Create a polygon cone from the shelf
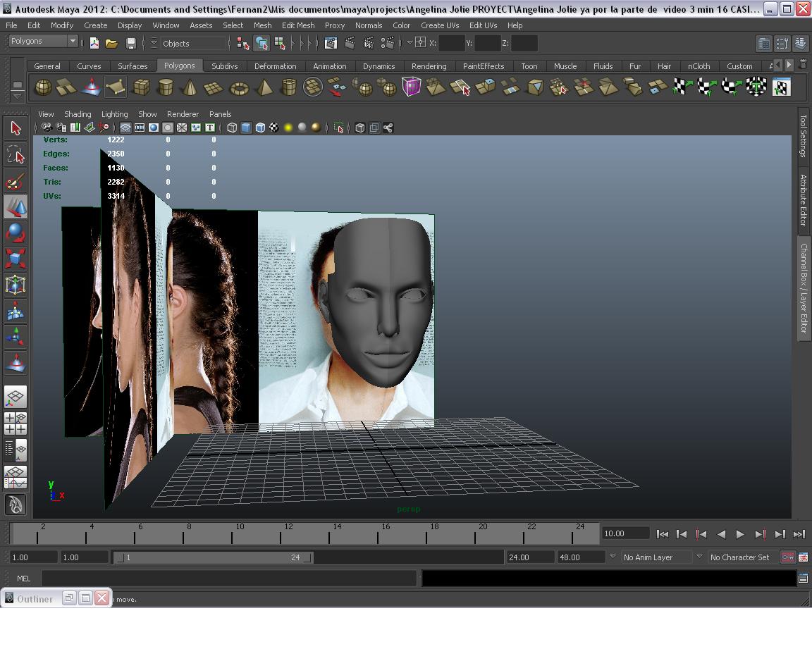 point(189,87)
